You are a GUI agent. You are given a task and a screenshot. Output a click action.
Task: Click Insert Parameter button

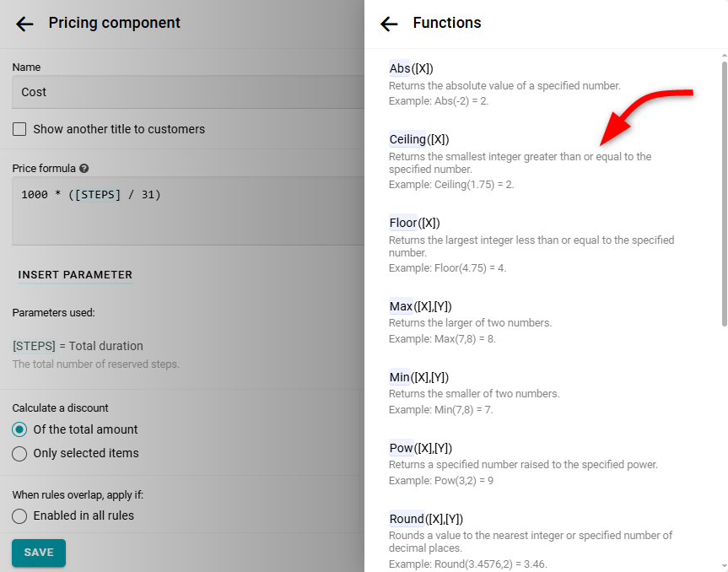[75, 274]
